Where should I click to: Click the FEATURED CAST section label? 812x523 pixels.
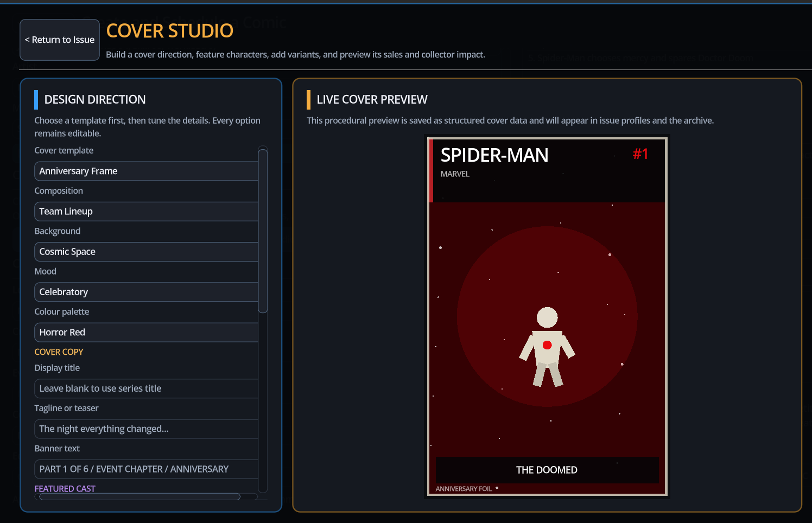coord(65,489)
